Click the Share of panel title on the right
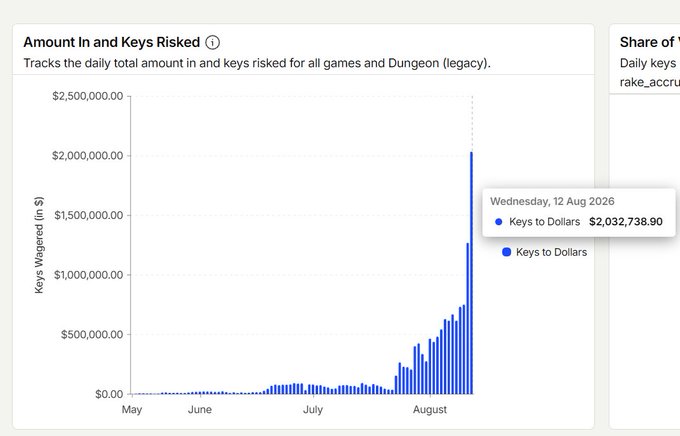Image resolution: width=680 pixels, height=436 pixels. pos(650,42)
